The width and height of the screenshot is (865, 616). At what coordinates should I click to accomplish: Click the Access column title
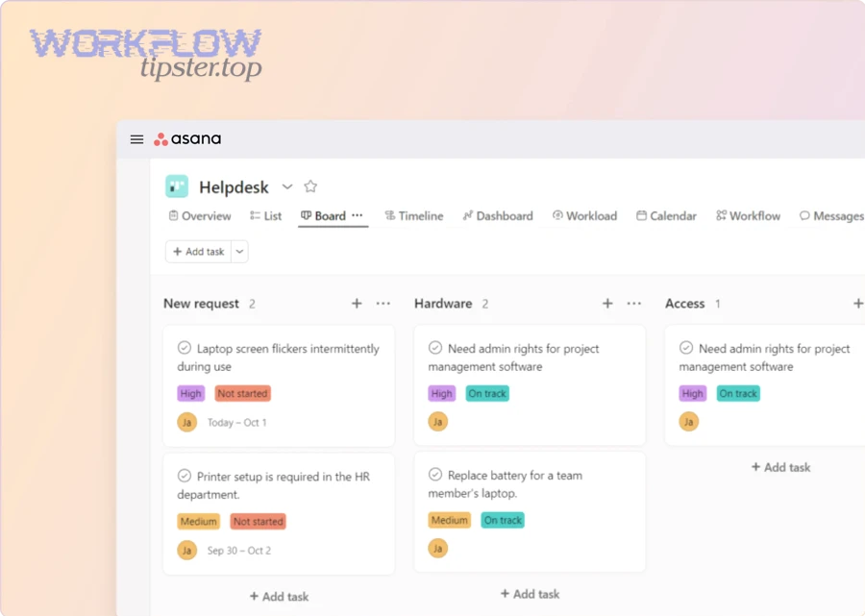[685, 304]
